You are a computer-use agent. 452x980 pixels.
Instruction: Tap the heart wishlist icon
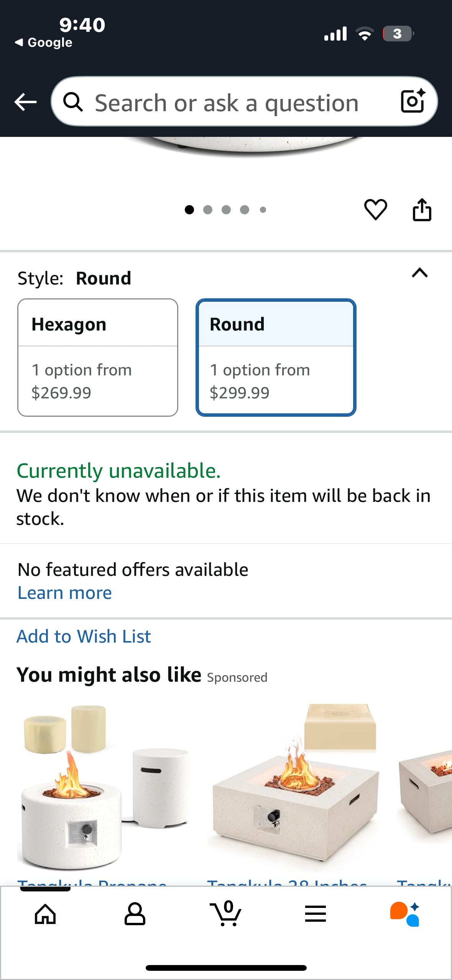click(375, 209)
